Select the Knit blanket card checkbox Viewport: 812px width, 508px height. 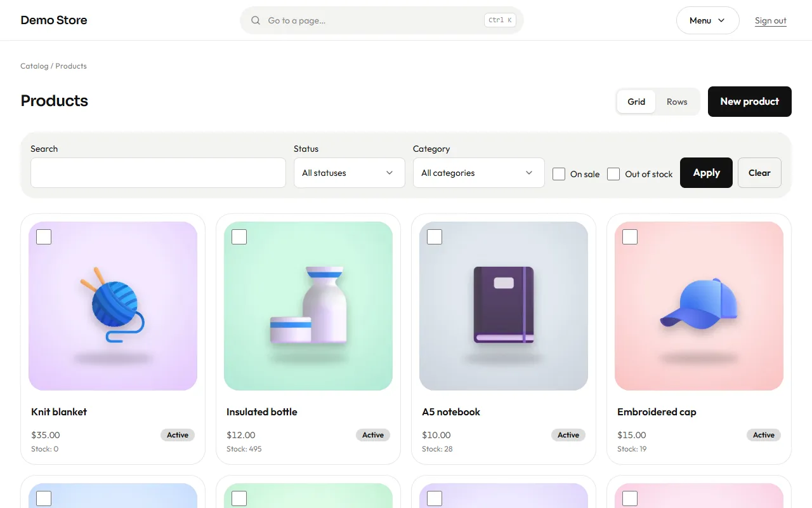44,237
